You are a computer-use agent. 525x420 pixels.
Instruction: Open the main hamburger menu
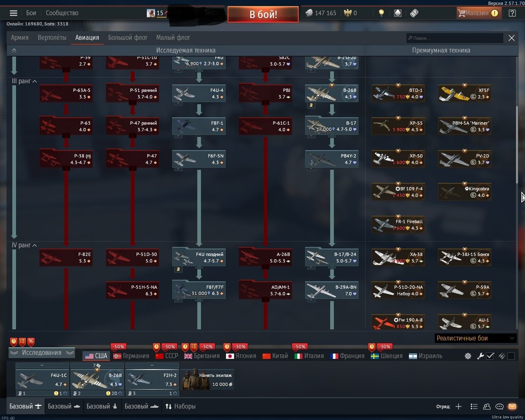point(14,13)
